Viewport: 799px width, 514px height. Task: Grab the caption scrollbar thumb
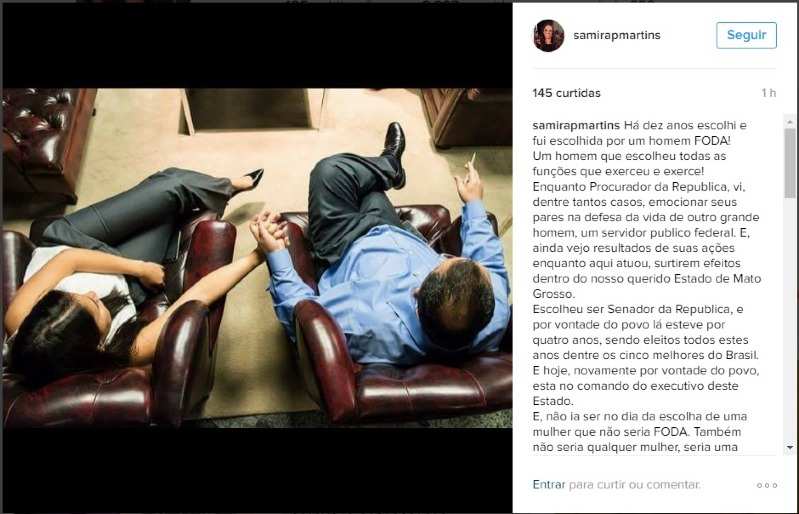click(x=790, y=163)
